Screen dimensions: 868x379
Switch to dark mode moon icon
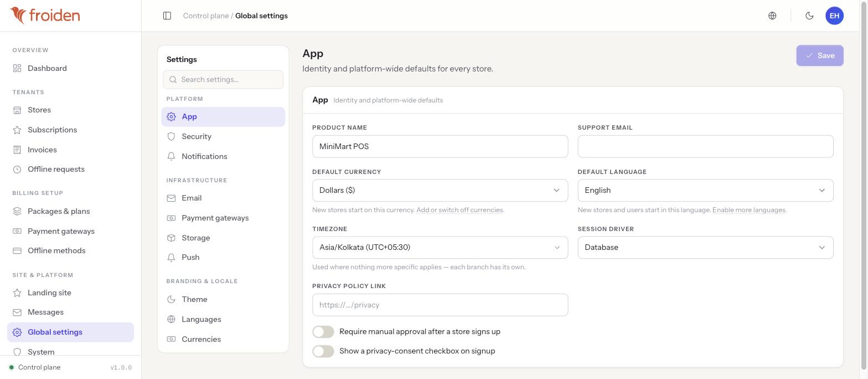coord(809,16)
